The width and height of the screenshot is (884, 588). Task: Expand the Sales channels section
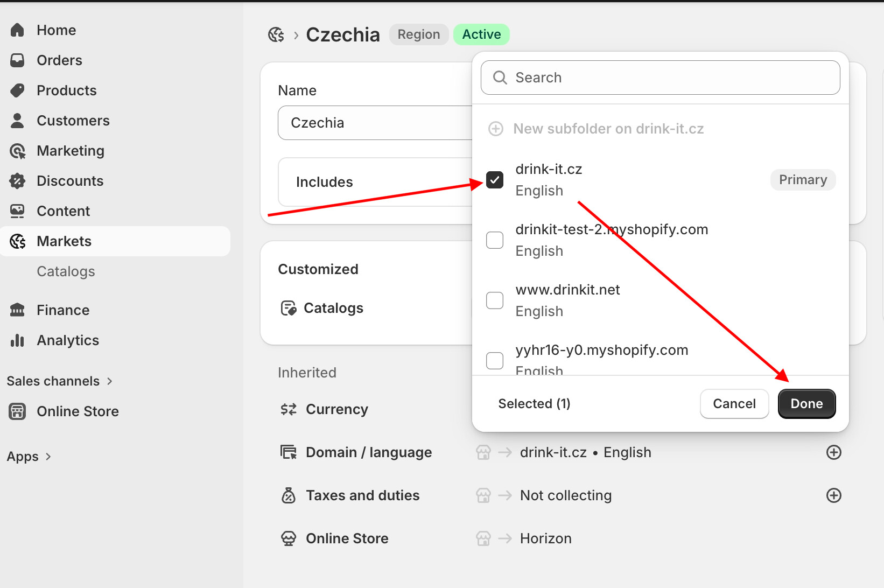click(59, 381)
